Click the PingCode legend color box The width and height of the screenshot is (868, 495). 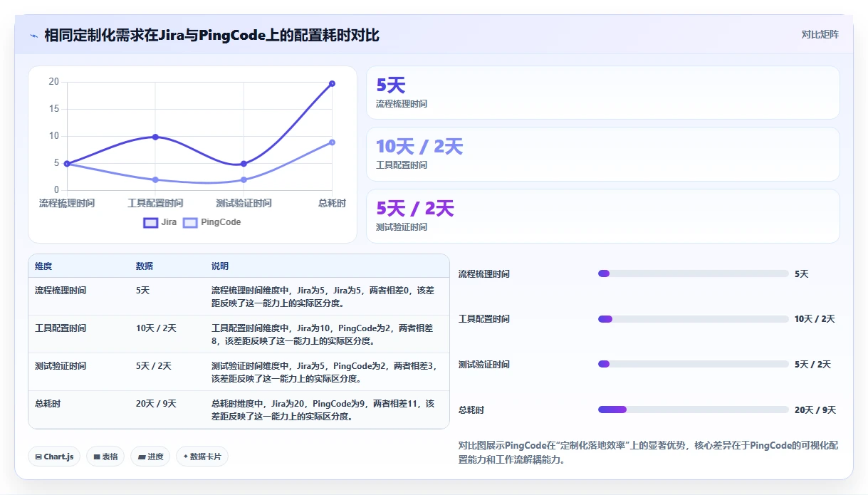click(190, 222)
